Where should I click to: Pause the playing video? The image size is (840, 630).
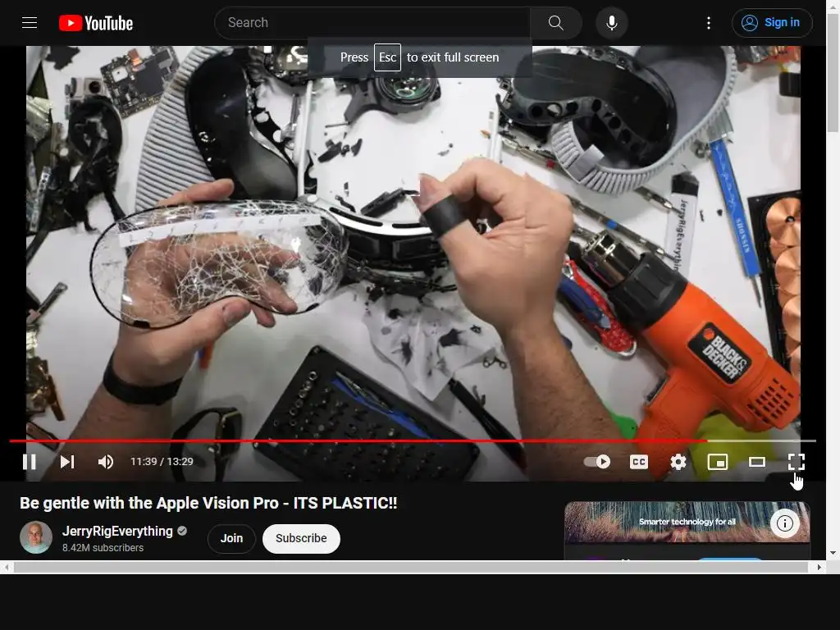pyautogui.click(x=30, y=462)
